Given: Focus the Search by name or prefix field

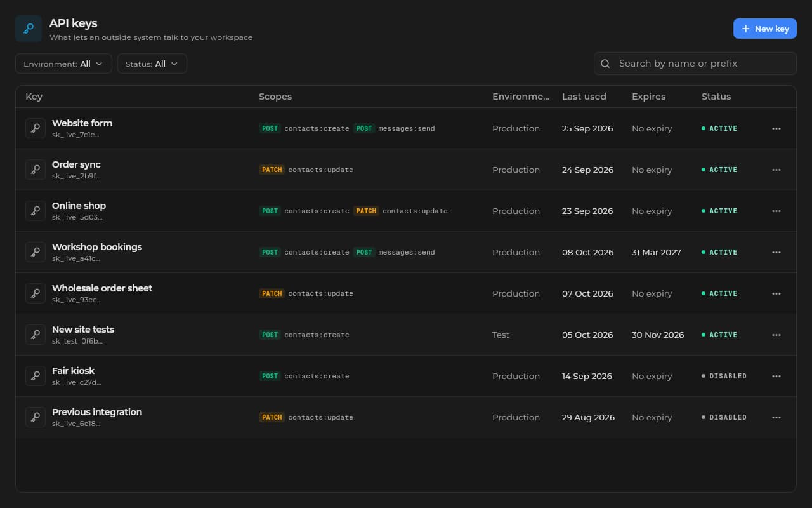Looking at the screenshot, I should [695, 63].
